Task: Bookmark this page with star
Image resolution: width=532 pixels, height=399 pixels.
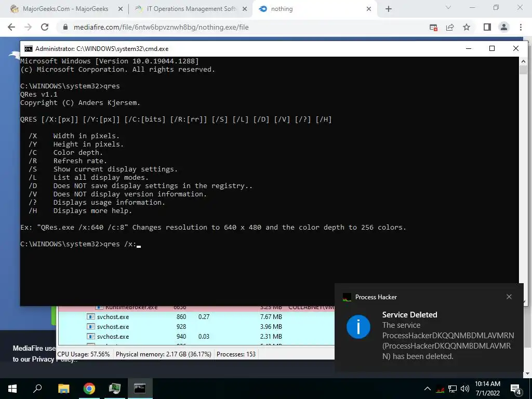Action: coord(467,27)
